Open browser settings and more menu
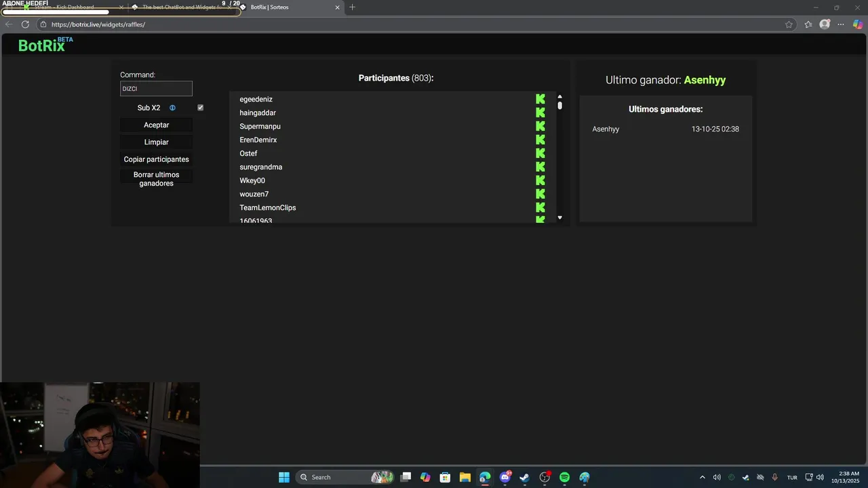 click(x=841, y=24)
